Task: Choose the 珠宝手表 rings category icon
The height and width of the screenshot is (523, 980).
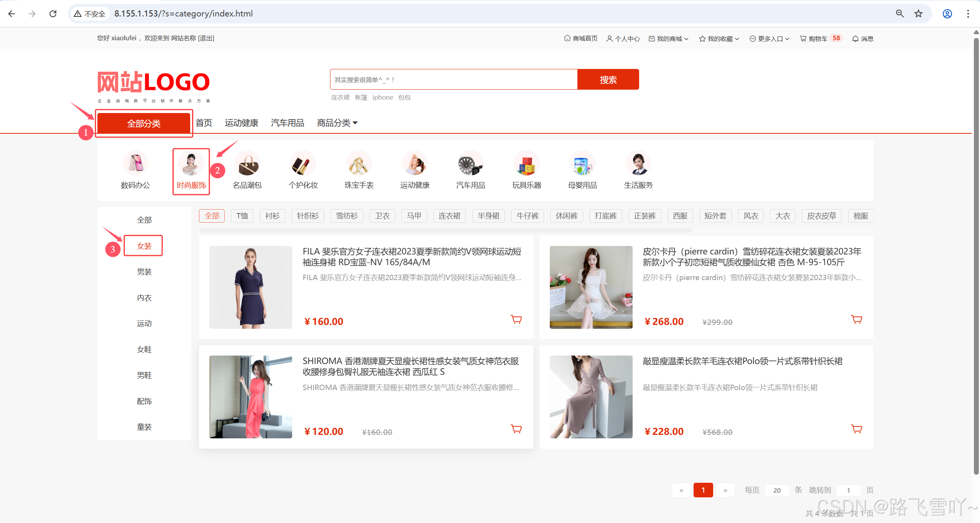Action: (359, 164)
